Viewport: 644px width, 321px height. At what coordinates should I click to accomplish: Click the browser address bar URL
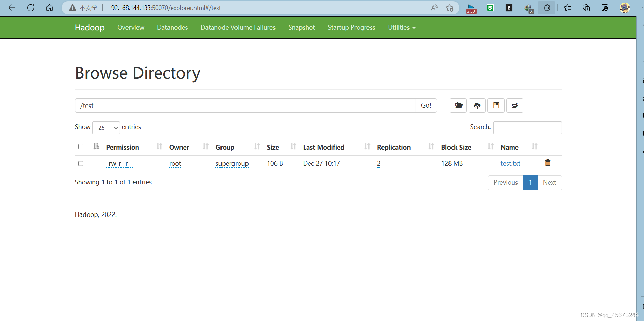pyautogui.click(x=164, y=8)
